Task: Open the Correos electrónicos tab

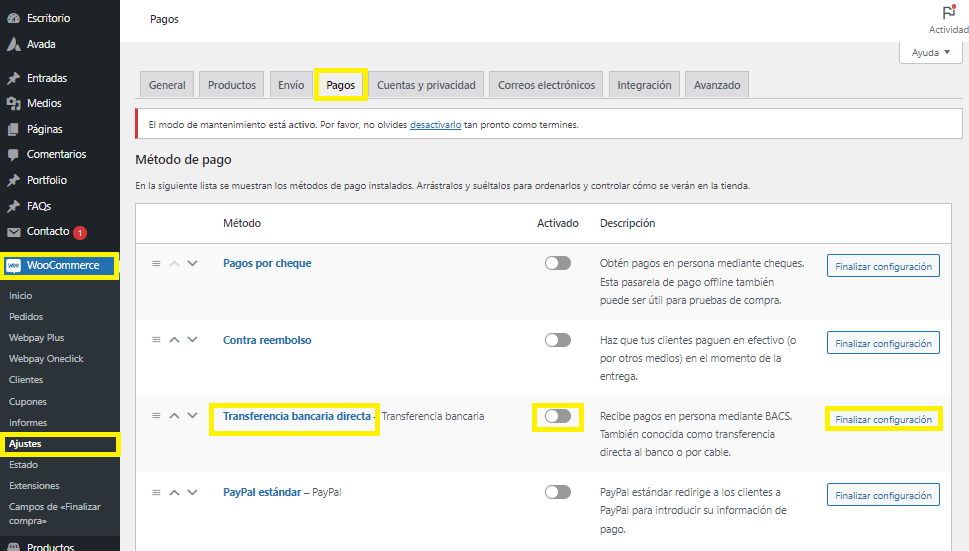Action: pos(546,85)
